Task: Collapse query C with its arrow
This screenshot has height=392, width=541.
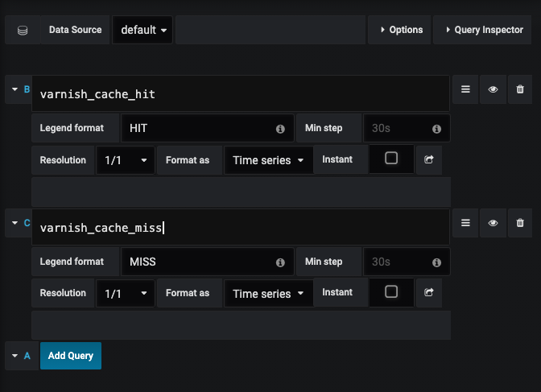Action: pyautogui.click(x=14, y=223)
